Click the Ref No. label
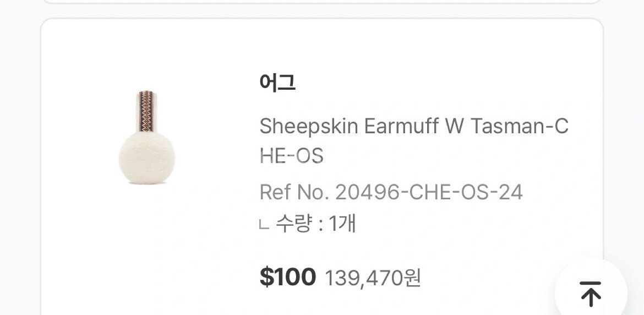644x315 pixels. tap(293, 192)
